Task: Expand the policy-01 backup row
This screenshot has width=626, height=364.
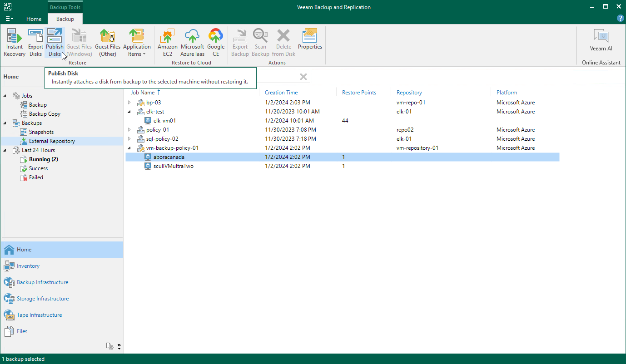Action: coord(129,130)
